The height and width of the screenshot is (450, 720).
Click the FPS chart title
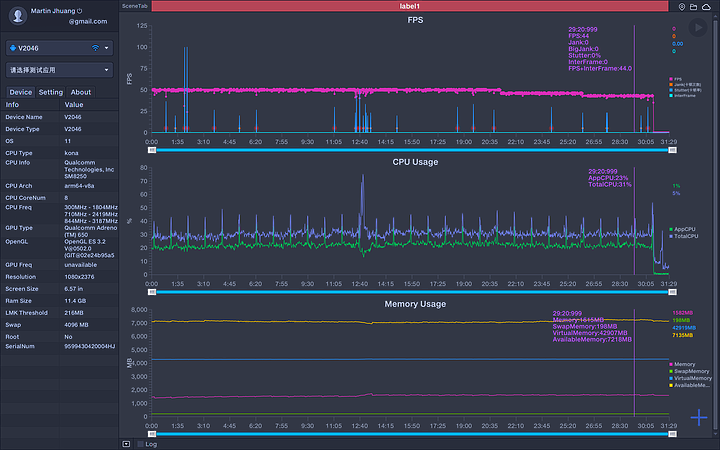coord(415,20)
